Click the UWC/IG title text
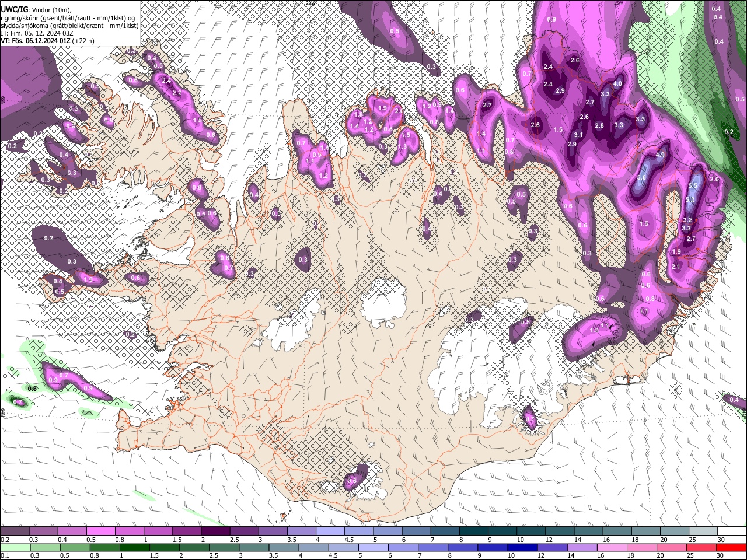This screenshot has width=747, height=560. [x=13, y=9]
